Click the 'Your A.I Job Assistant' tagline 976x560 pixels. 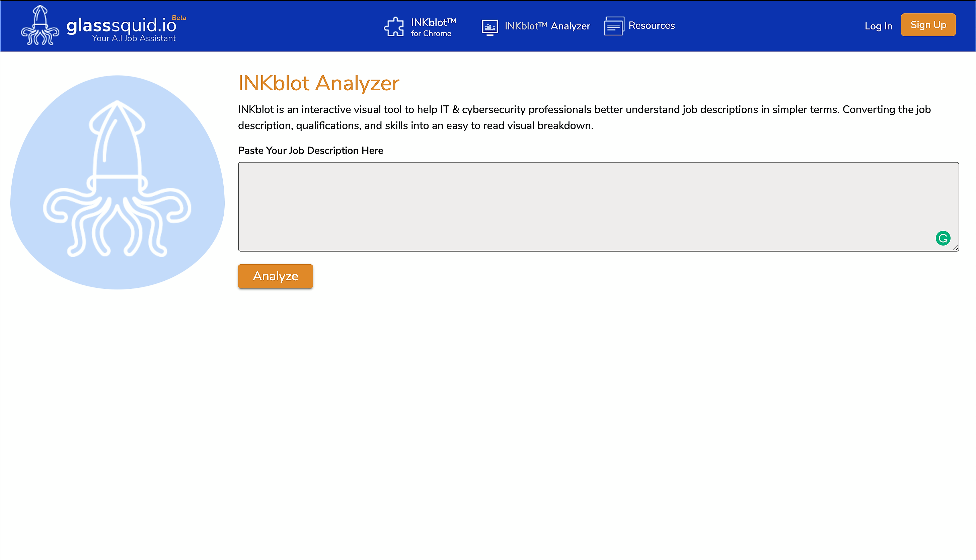(x=134, y=38)
